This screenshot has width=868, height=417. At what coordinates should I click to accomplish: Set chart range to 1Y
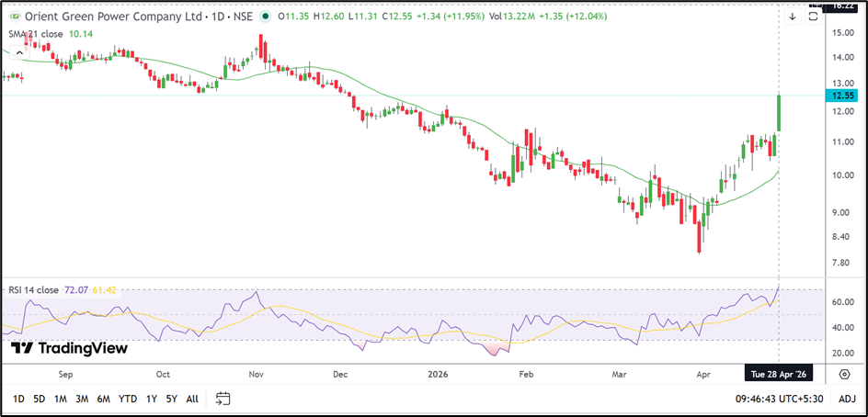click(x=152, y=399)
